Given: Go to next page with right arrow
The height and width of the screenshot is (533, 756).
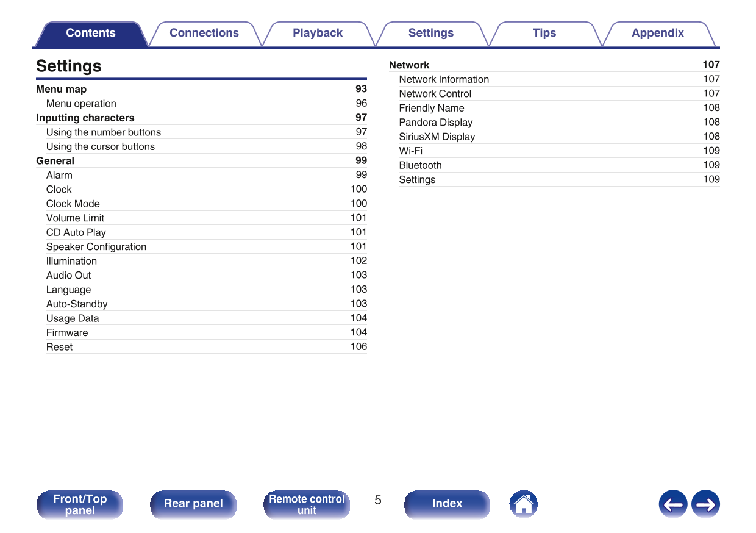Looking at the screenshot, I should click(705, 504).
